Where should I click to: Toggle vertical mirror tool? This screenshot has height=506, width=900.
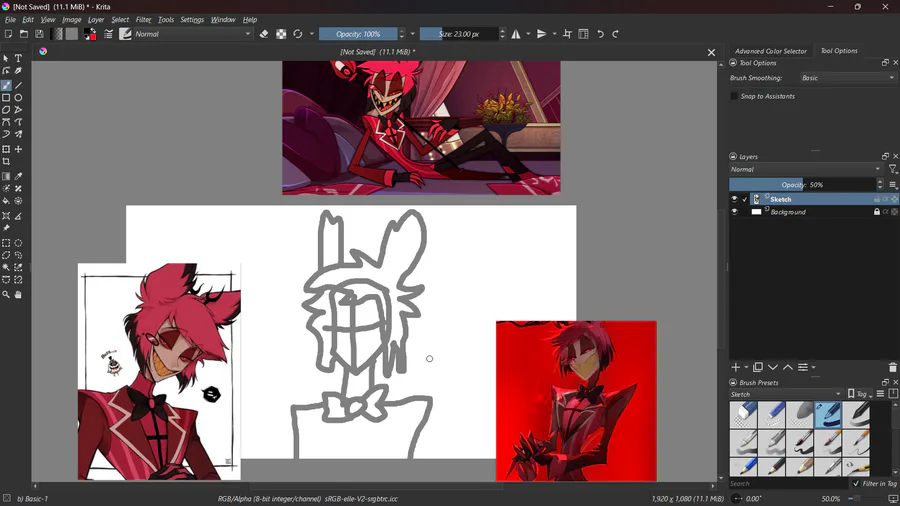coord(541,34)
